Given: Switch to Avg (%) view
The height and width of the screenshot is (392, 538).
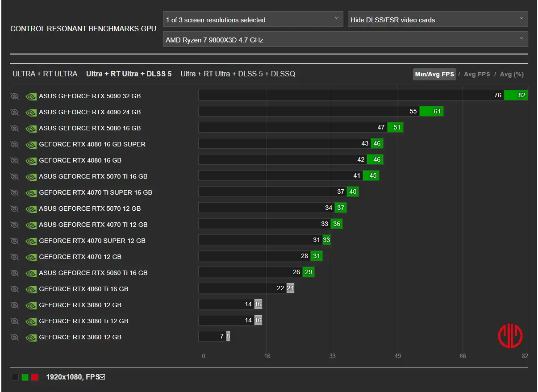Looking at the screenshot, I should (x=512, y=74).
